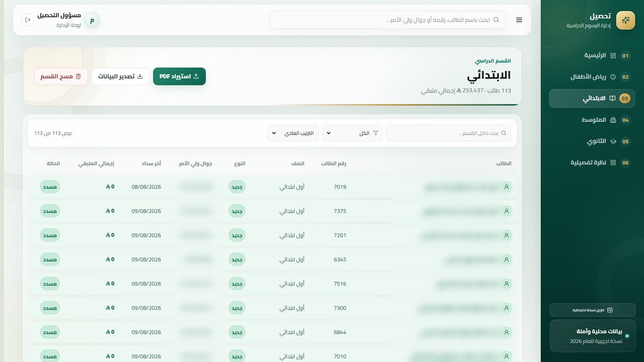This screenshot has height=362, width=644.
Task: Click the student icon in row 7019
Action: click(x=506, y=187)
